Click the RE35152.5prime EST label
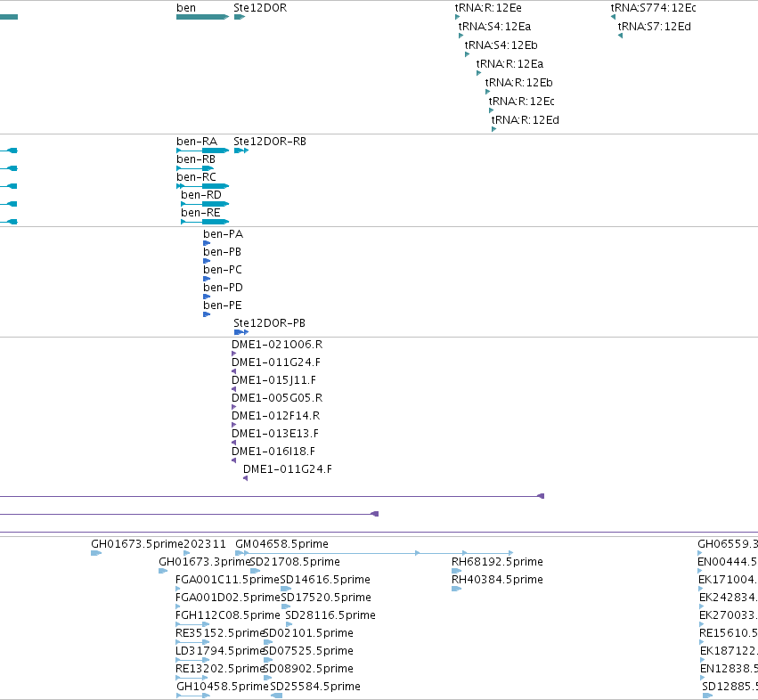The image size is (758, 700). tap(220, 633)
